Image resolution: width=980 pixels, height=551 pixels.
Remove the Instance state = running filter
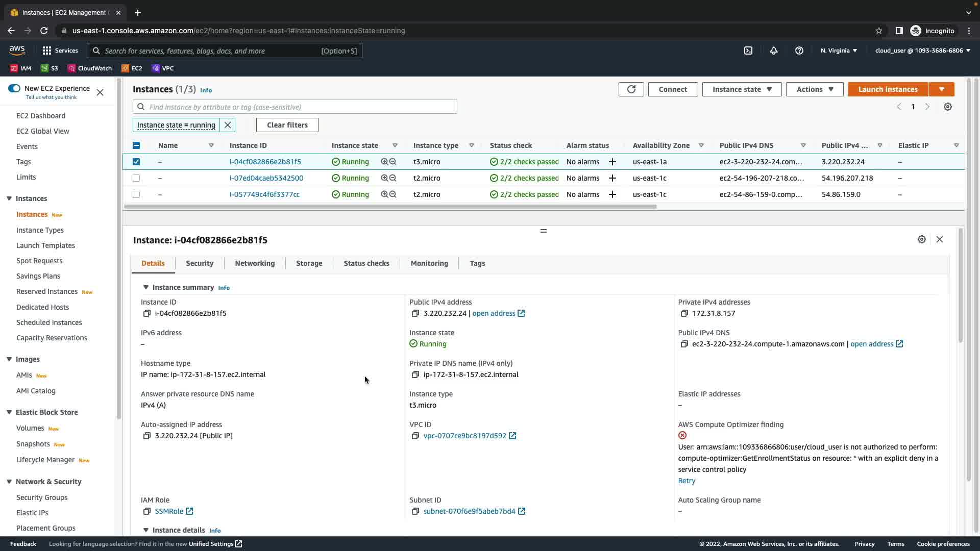pyautogui.click(x=228, y=125)
